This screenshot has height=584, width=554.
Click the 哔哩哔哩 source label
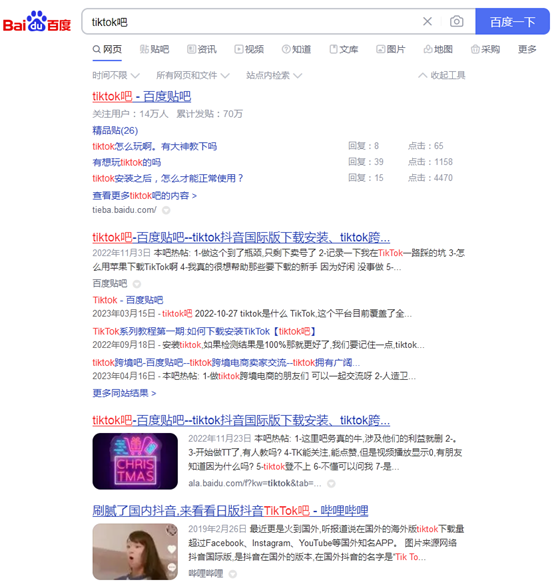(x=206, y=574)
